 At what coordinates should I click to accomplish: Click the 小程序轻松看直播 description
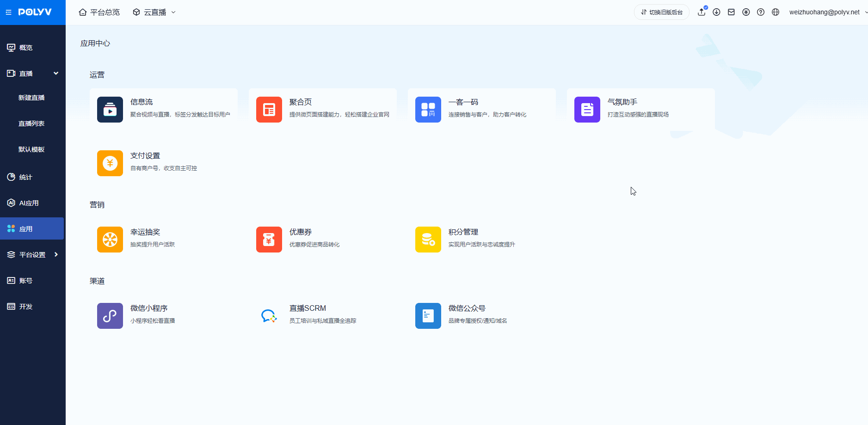click(x=153, y=320)
